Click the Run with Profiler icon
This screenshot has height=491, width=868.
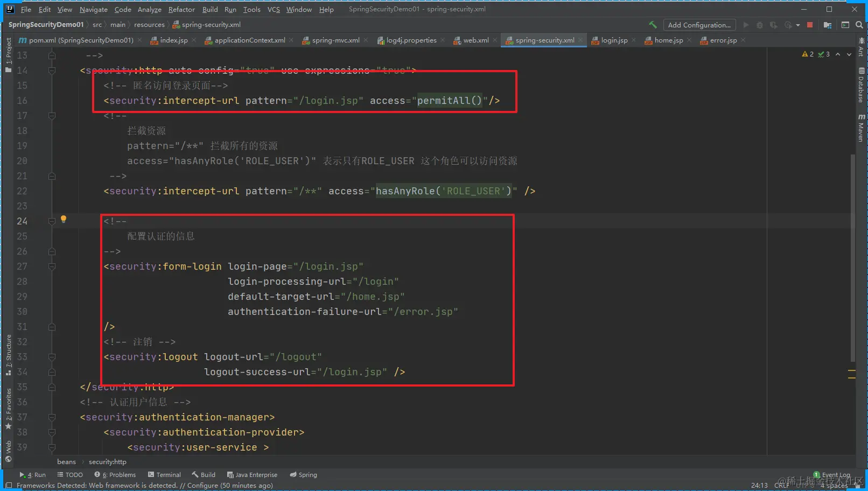click(x=788, y=25)
